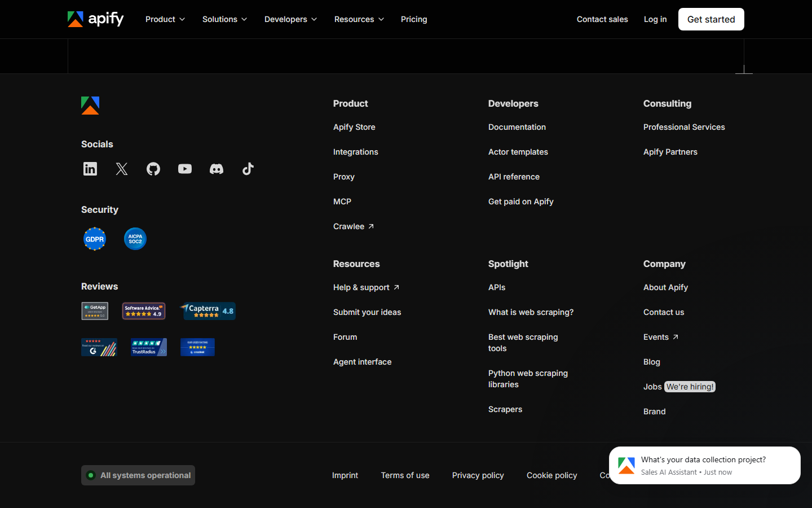Open the Software Advice 4.9 reviews badge
The image size is (812, 508).
tap(144, 311)
